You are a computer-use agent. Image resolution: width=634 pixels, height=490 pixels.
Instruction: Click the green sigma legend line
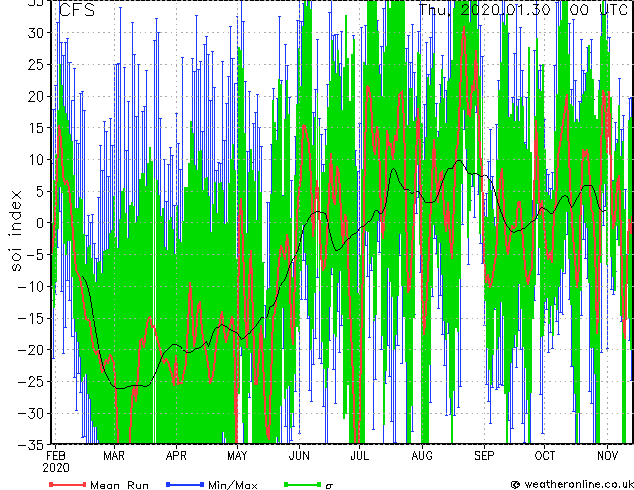(302, 484)
